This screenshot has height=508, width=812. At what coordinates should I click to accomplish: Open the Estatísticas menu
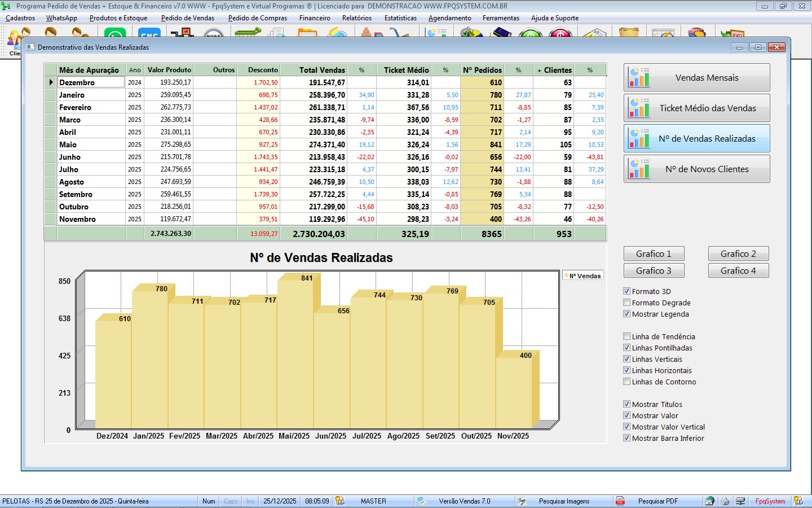pyautogui.click(x=400, y=18)
